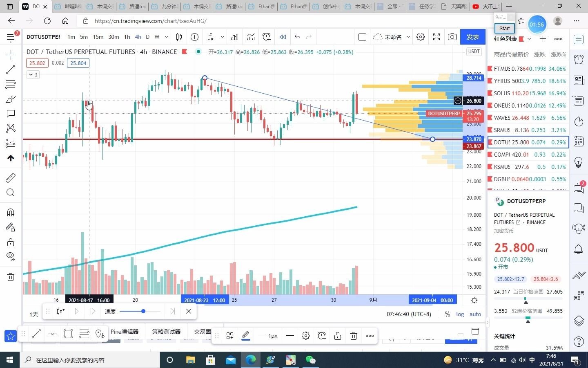Undo the last chart action
Viewport: 588px width, 368px height.
point(297,37)
